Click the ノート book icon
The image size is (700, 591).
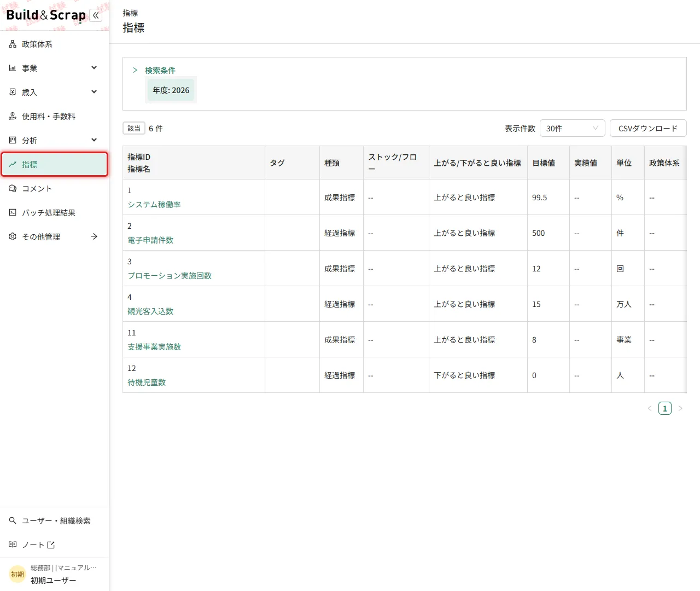(13, 545)
